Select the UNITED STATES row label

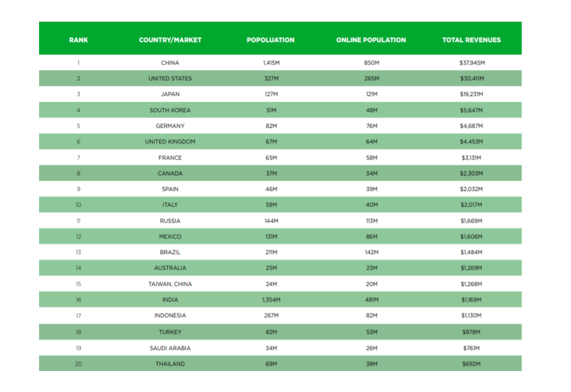170,79
